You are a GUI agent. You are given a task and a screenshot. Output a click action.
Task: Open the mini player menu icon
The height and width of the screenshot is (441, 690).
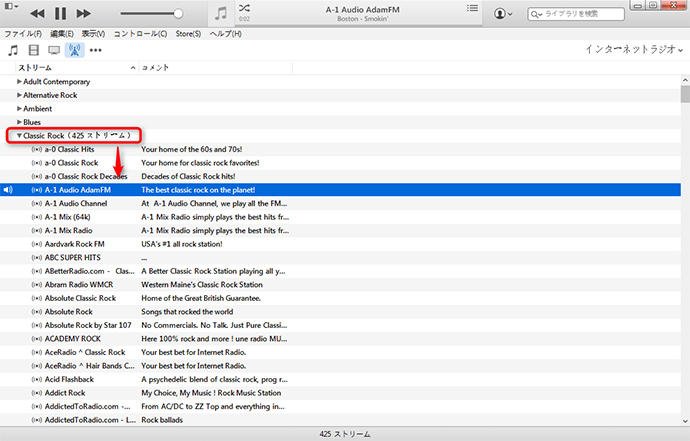click(x=11, y=6)
